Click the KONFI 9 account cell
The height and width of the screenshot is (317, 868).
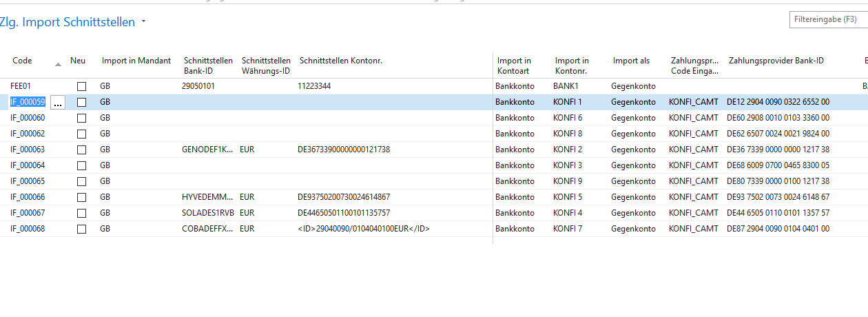click(568, 181)
